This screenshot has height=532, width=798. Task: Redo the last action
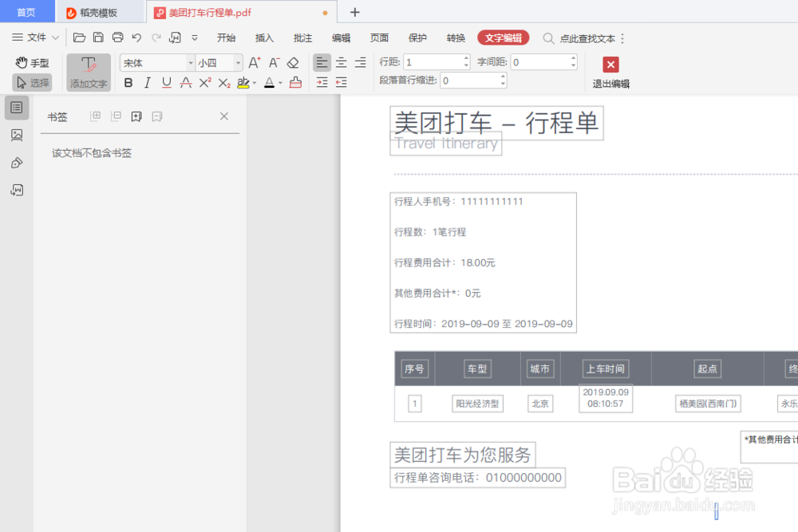point(156,37)
